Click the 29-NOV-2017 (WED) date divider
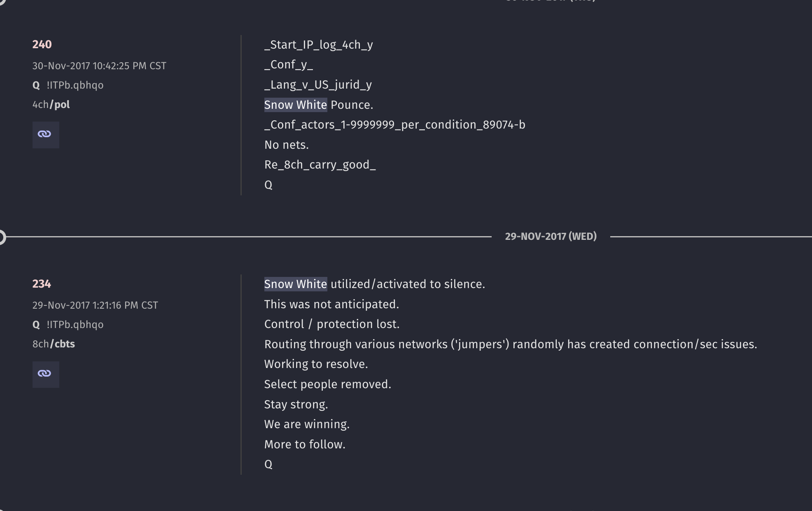Screen dimensions: 812x511 click(x=551, y=237)
